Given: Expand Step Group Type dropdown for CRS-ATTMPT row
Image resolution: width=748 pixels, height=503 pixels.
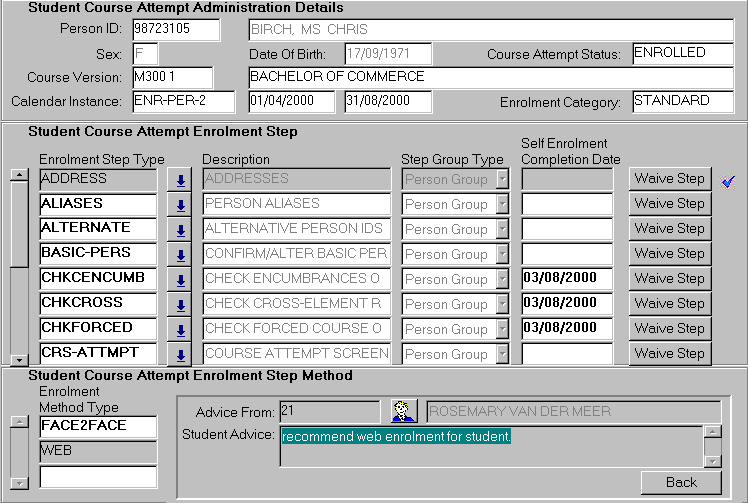Looking at the screenshot, I should click(502, 354).
